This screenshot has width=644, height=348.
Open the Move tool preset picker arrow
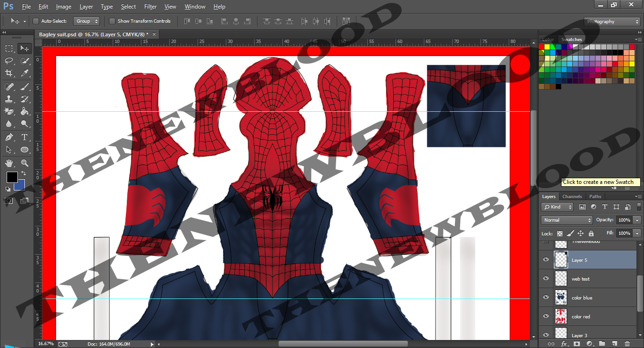coord(25,21)
